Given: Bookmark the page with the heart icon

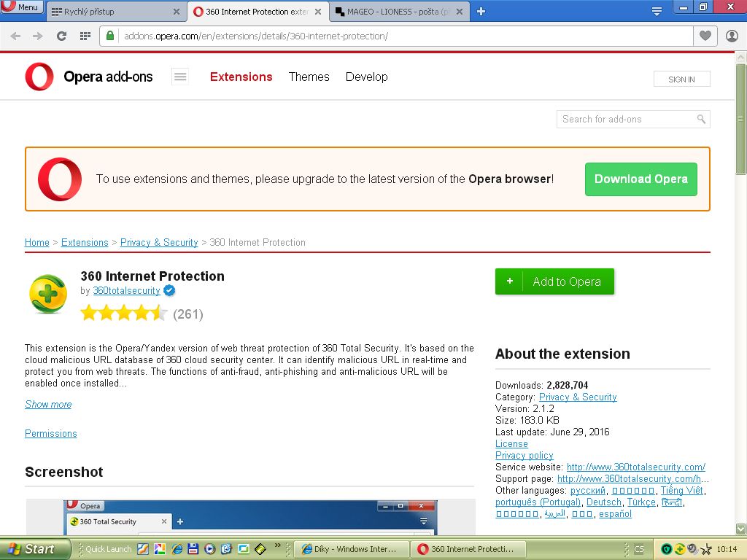Looking at the screenshot, I should coord(705,36).
